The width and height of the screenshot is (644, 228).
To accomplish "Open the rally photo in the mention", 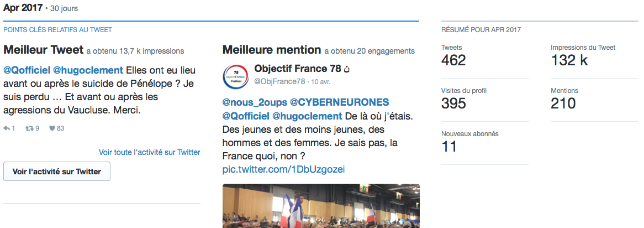I will pyautogui.click(x=321, y=206).
